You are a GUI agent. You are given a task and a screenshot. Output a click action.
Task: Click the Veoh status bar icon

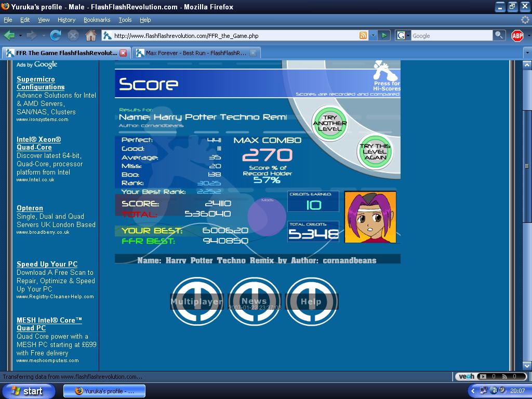coord(466,376)
